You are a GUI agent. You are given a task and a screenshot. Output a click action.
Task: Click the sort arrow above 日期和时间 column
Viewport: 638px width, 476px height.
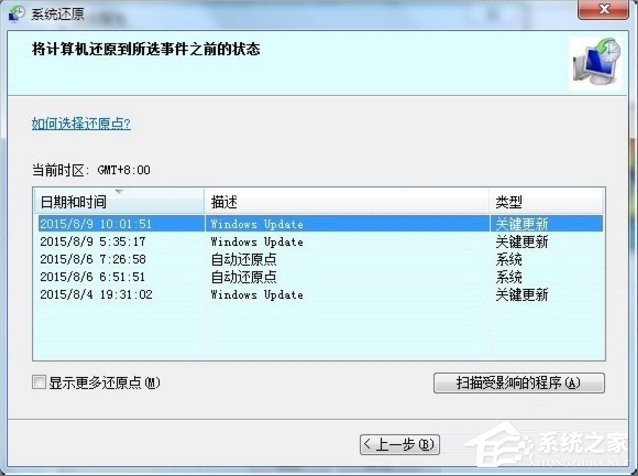[x=120, y=190]
